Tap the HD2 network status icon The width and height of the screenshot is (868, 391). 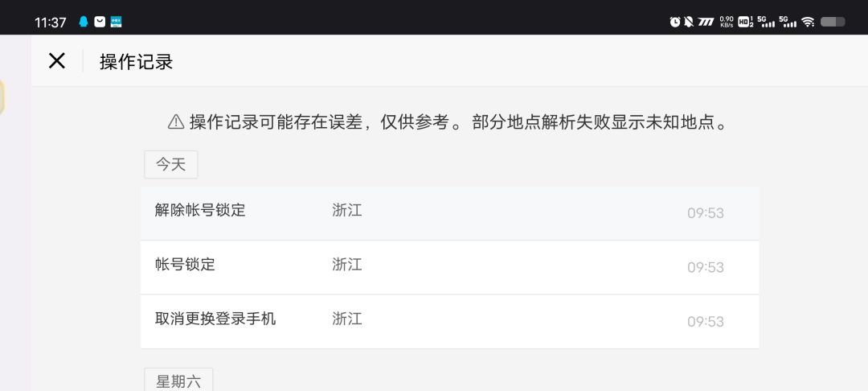click(x=745, y=22)
